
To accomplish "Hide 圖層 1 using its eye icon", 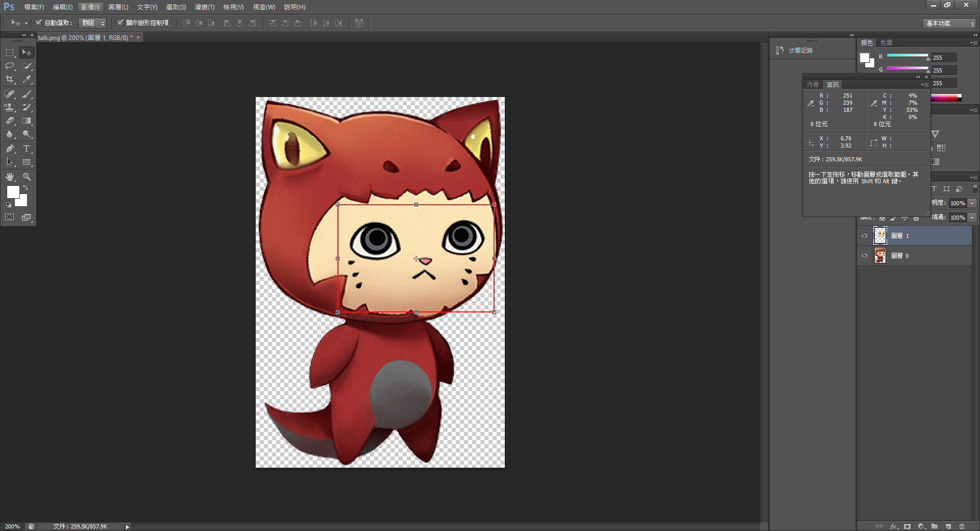I will point(865,236).
